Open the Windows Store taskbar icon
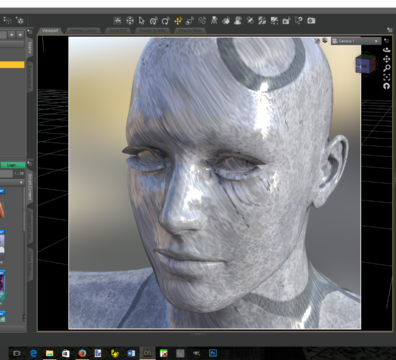The width and height of the screenshot is (396, 360). 66,353
